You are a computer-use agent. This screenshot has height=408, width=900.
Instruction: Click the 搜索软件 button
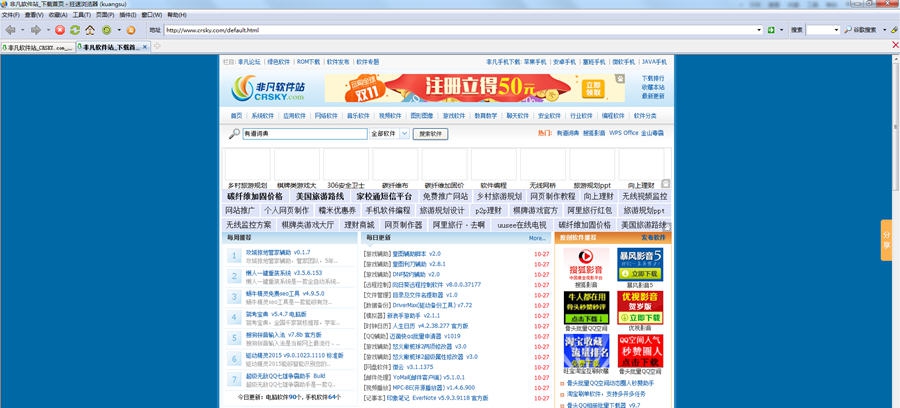tap(430, 134)
